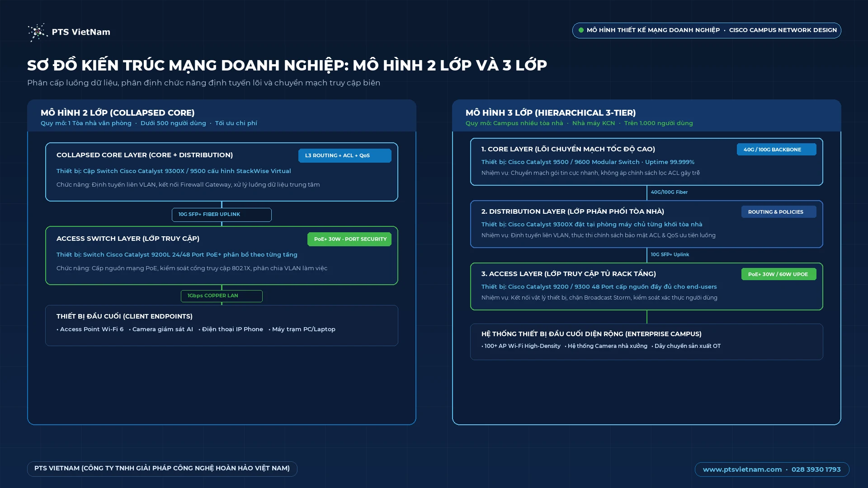Click the Máy trạm PC/Laptop item
The image size is (868, 488).
coord(302,329)
